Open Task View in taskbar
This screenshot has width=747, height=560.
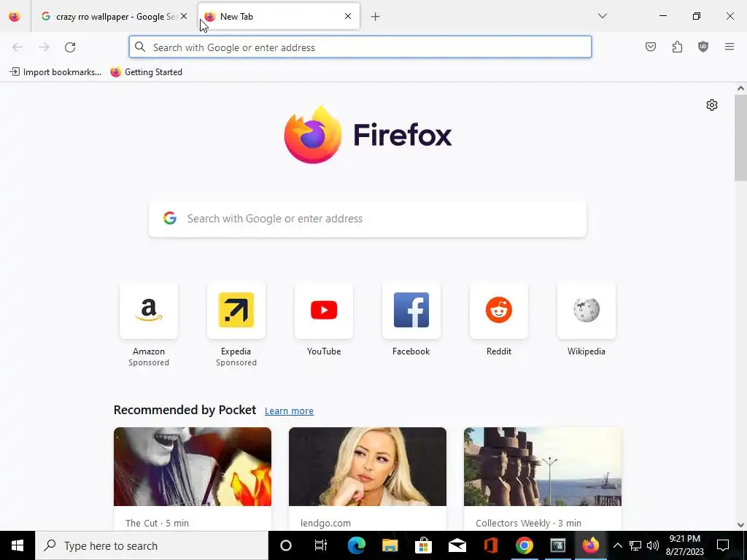(x=321, y=545)
